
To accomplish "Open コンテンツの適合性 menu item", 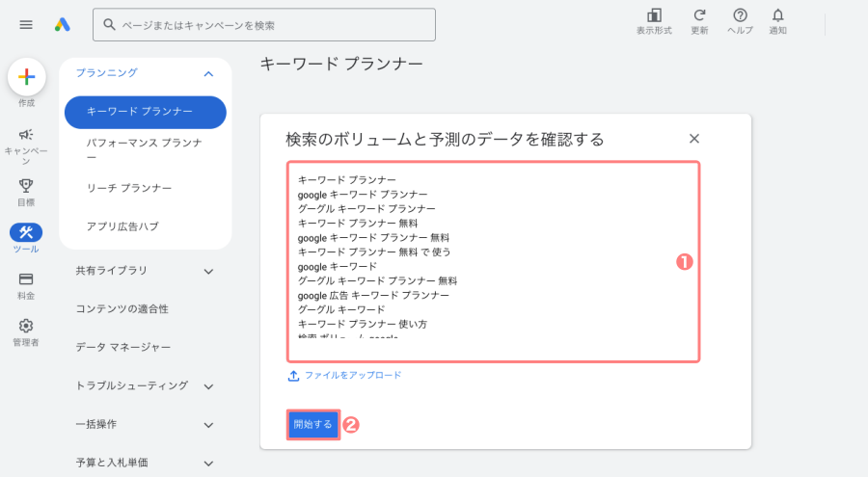I will point(122,308).
